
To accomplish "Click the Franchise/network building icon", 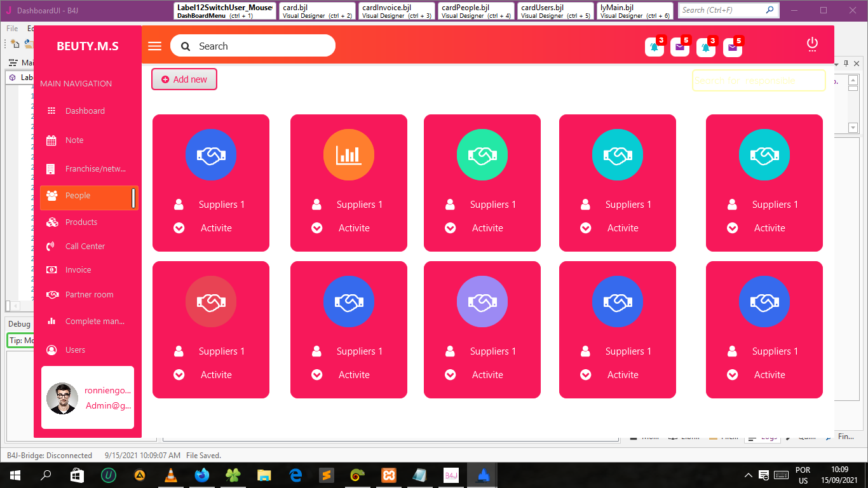I will pos(51,169).
